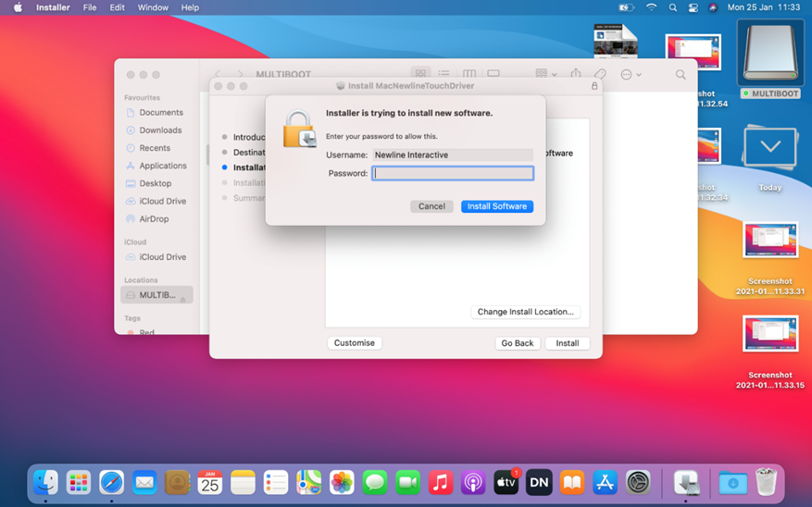This screenshot has width=812, height=507.
Task: Eject the MULTIBOOT volume in the sidebar
Action: 183,296
